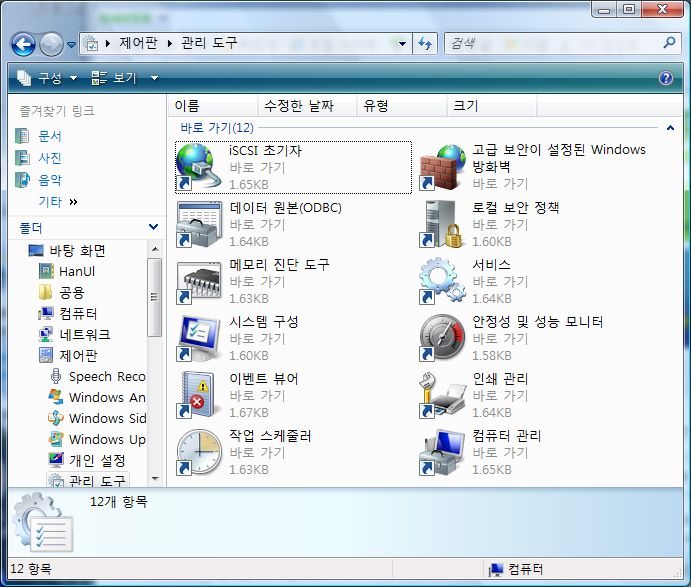Open the 작업 스케줄러 clock icon

pos(199,452)
